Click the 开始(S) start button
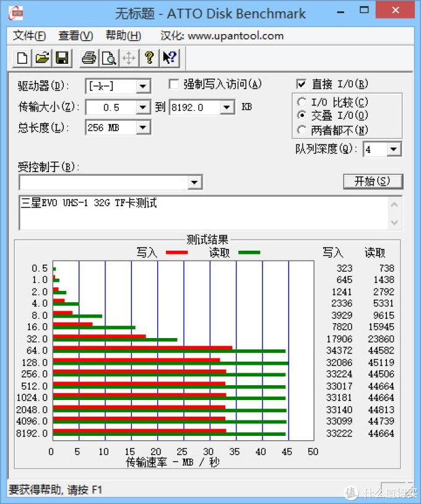Screen dimensions: 421x504 (373, 181)
